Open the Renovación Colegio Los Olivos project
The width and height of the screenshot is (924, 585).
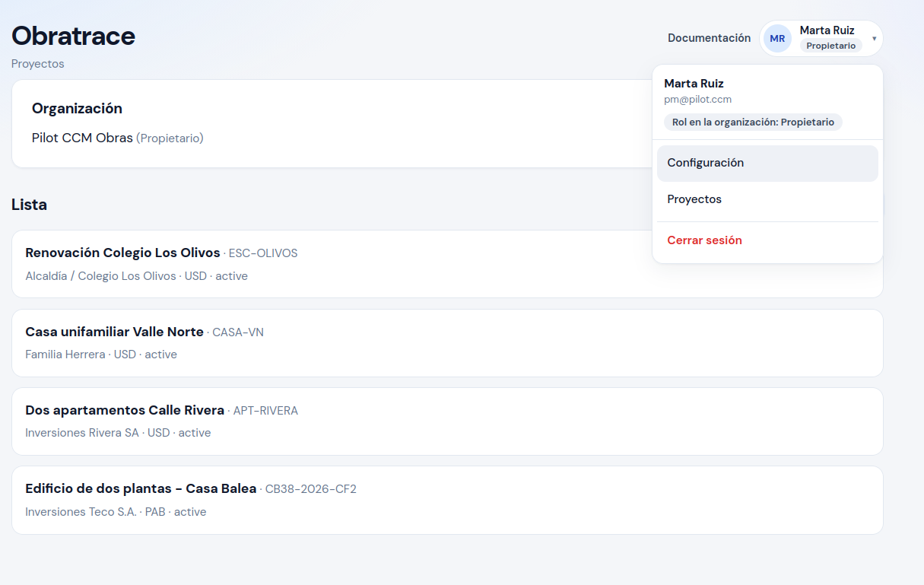[122, 253]
